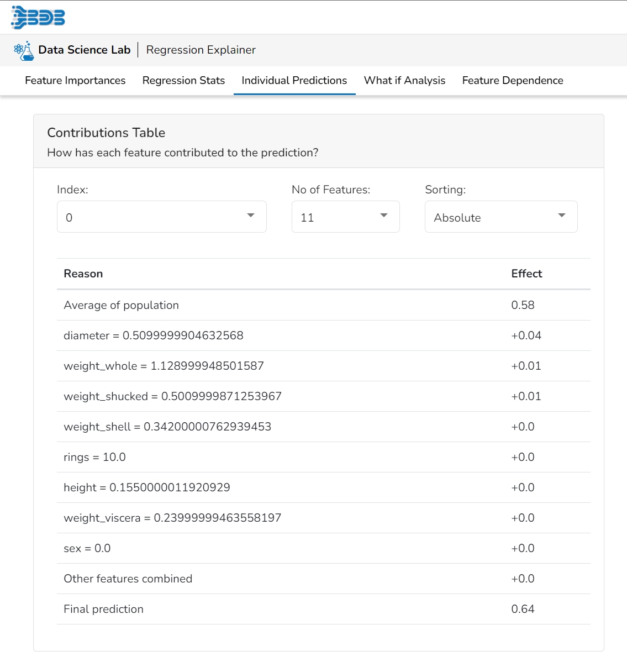627x672 pixels.
Task: Open the Feature Importances tab
Action: 75,81
